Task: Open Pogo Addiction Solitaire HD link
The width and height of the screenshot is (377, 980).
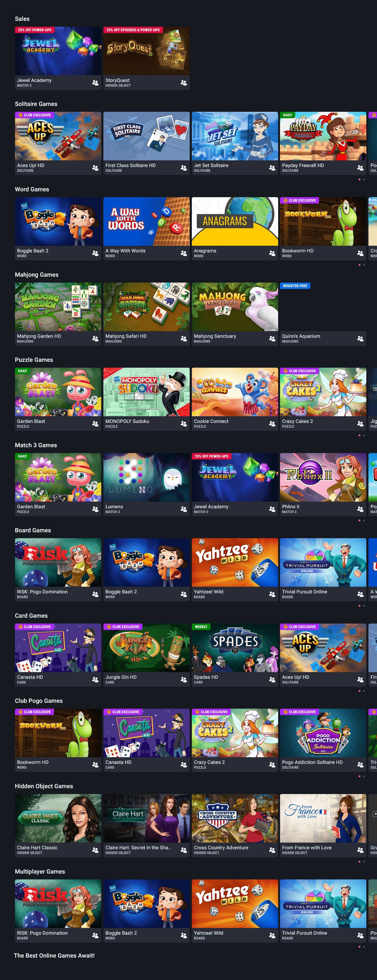Action: pyautogui.click(x=312, y=762)
